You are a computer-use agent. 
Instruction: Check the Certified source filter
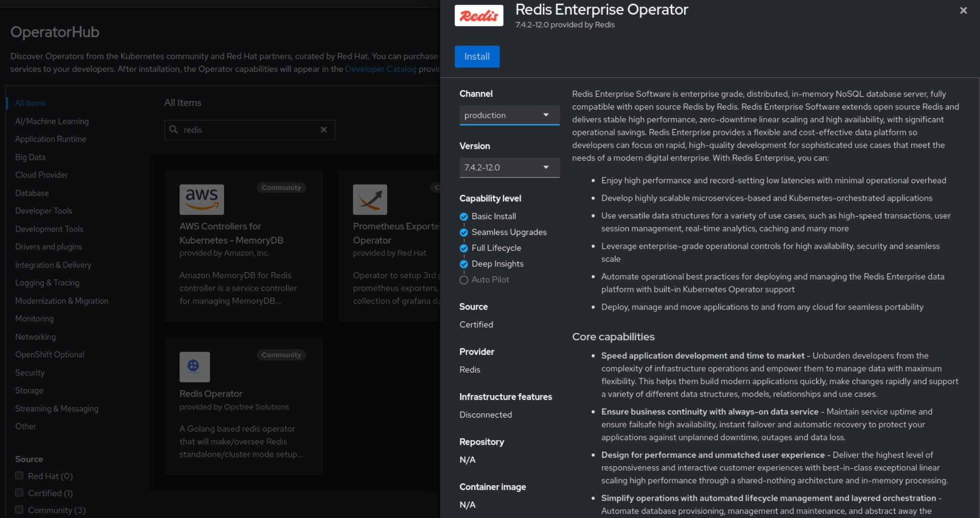coord(19,492)
